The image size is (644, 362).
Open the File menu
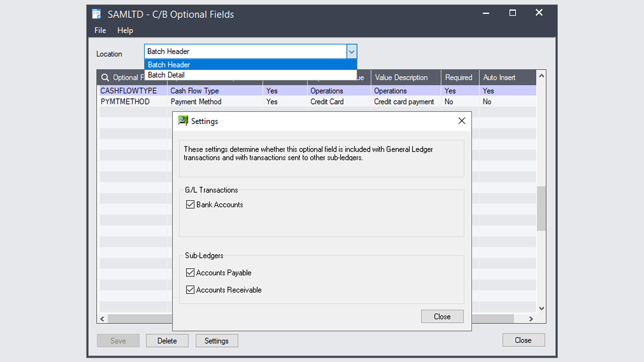click(100, 30)
